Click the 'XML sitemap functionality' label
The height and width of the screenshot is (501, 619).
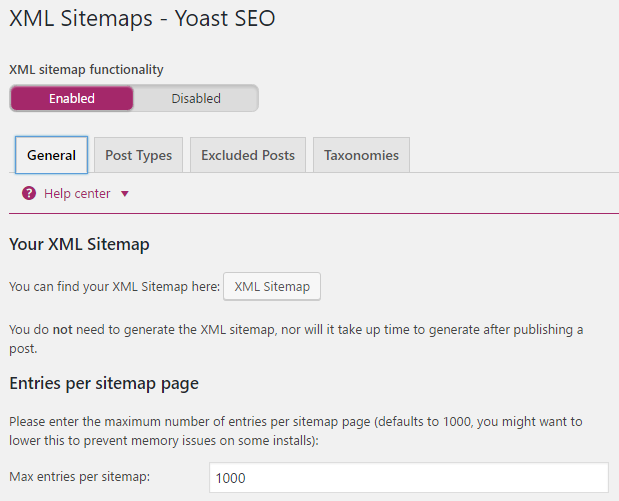click(x=86, y=69)
